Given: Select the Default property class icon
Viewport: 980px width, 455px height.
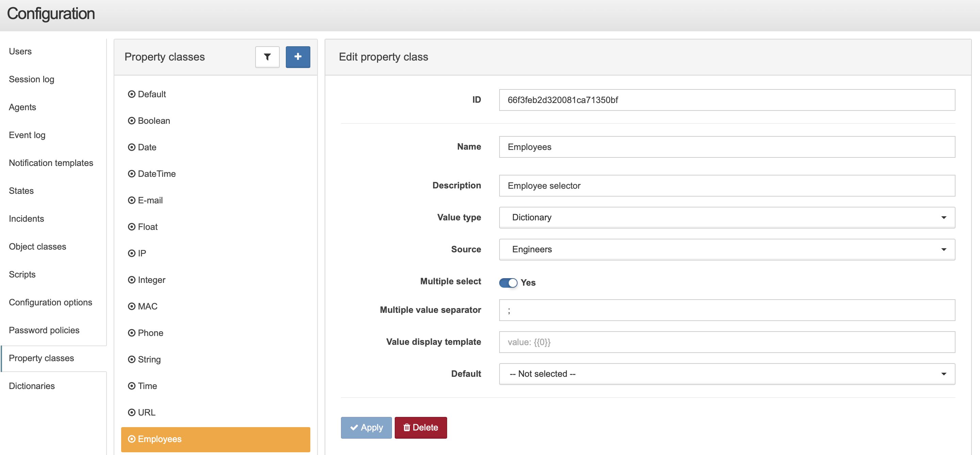Looking at the screenshot, I should coord(132,94).
